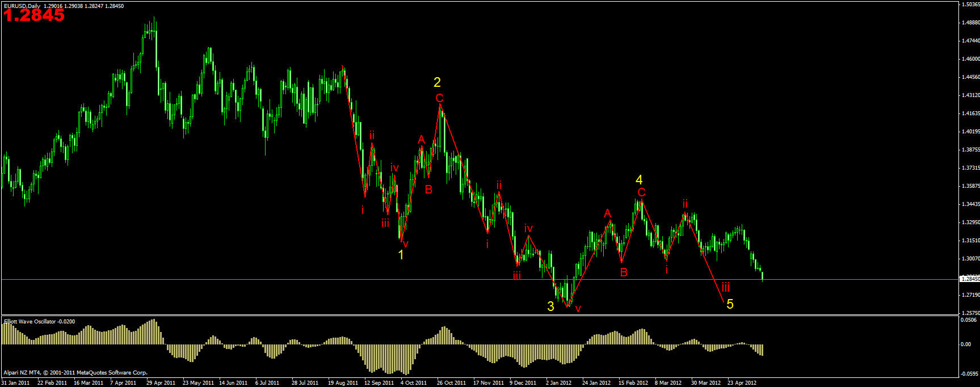Click the large red 1.2845 price display

(34, 16)
